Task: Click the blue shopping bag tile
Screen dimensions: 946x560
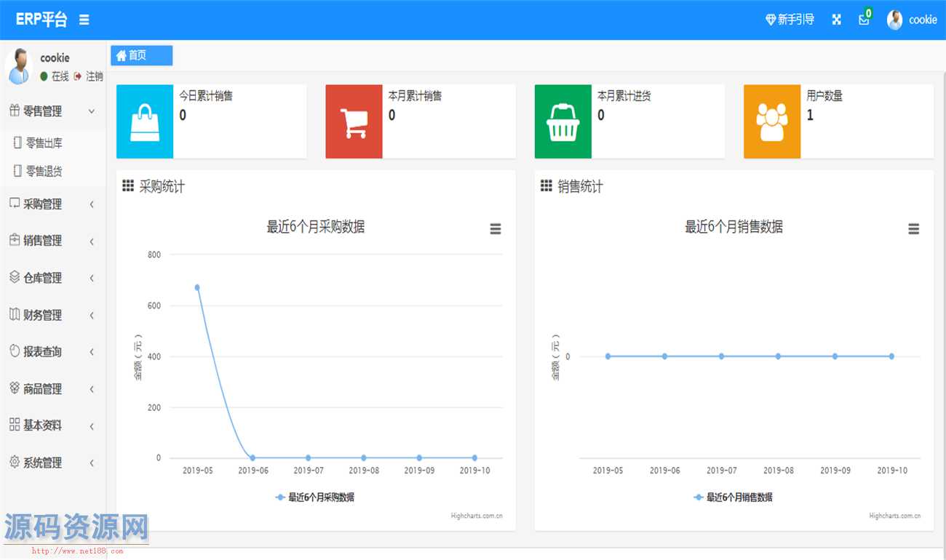Action: pos(145,121)
